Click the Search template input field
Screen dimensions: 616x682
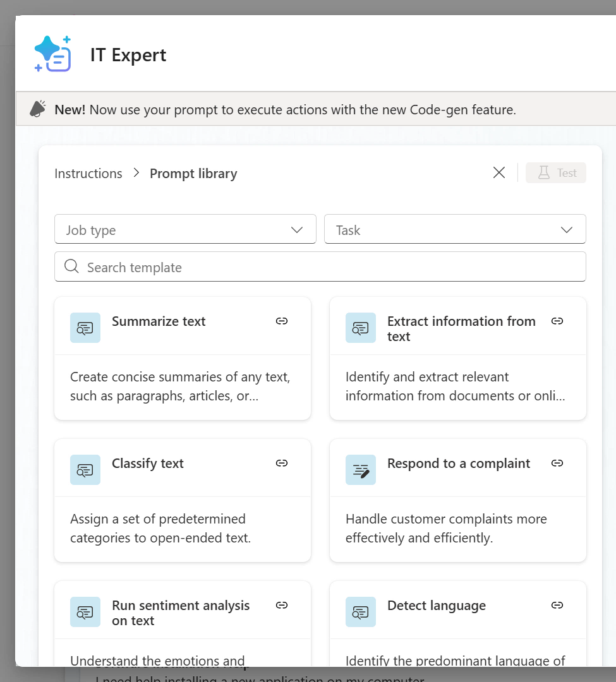pyautogui.click(x=320, y=267)
